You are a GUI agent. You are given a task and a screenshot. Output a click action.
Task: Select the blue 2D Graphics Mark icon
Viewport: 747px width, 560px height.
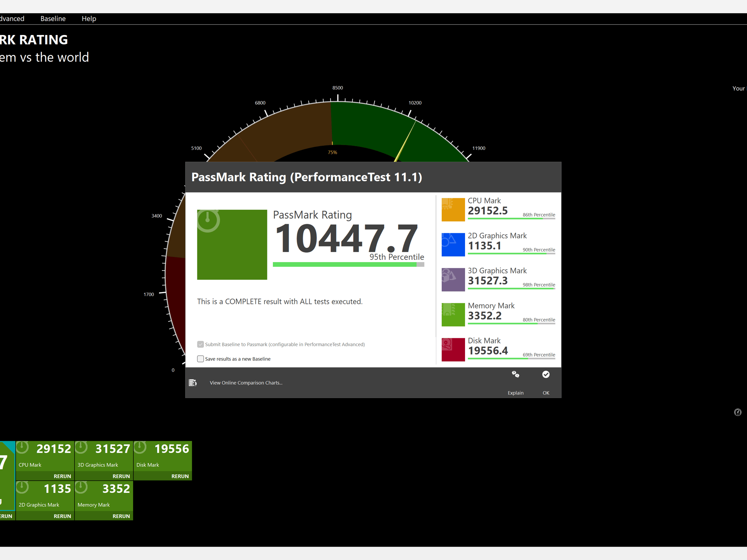coord(453,245)
